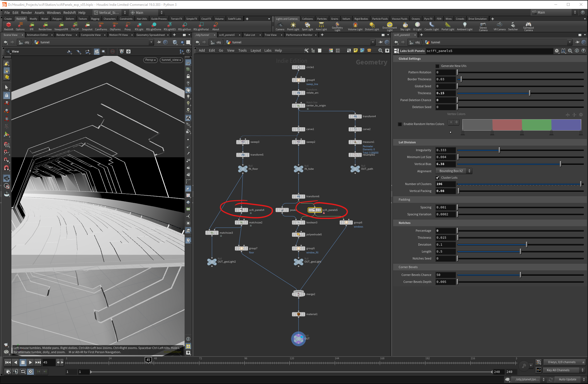Expand the network editor path dropdown
The height and width of the screenshot is (384, 588).
click(x=373, y=42)
